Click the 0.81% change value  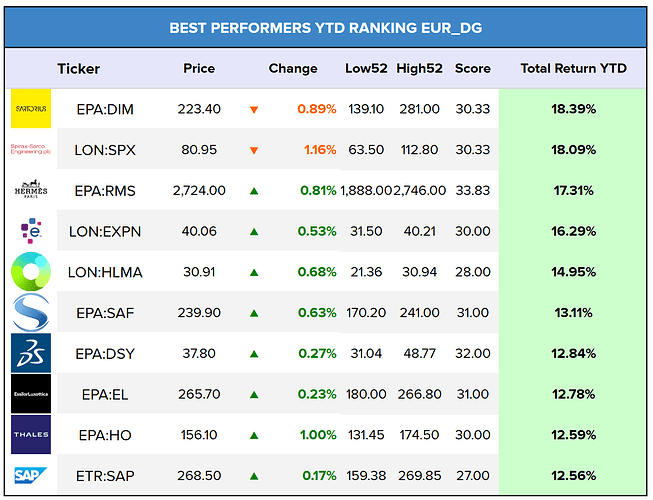tap(318, 191)
